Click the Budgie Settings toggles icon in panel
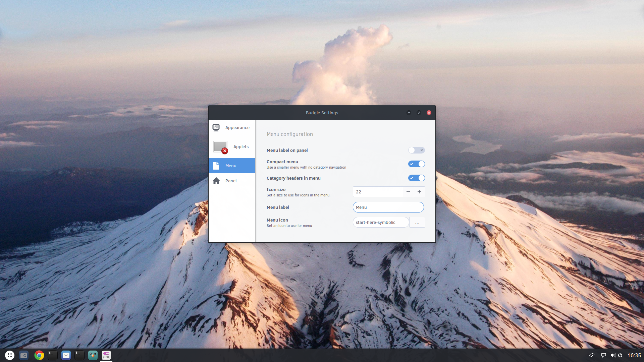Image resolution: width=644 pixels, height=362 pixels. click(106, 355)
